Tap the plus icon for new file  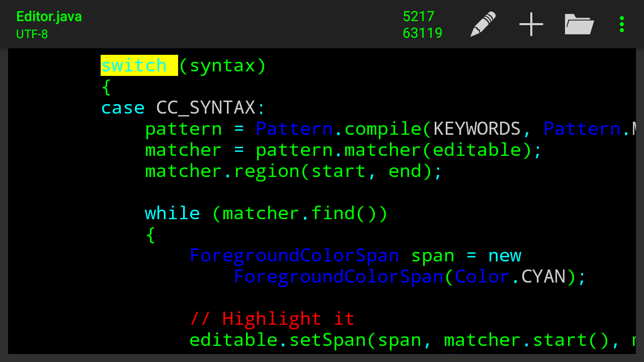(x=531, y=24)
